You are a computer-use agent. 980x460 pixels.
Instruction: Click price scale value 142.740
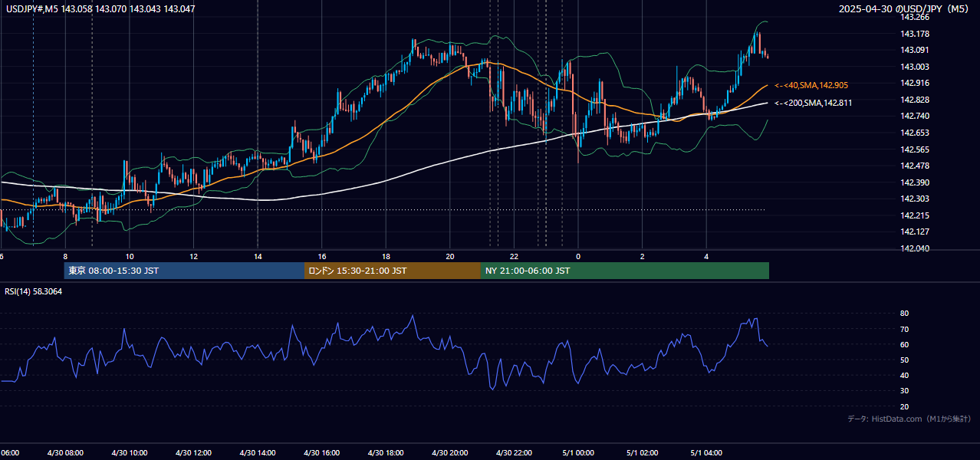point(916,117)
